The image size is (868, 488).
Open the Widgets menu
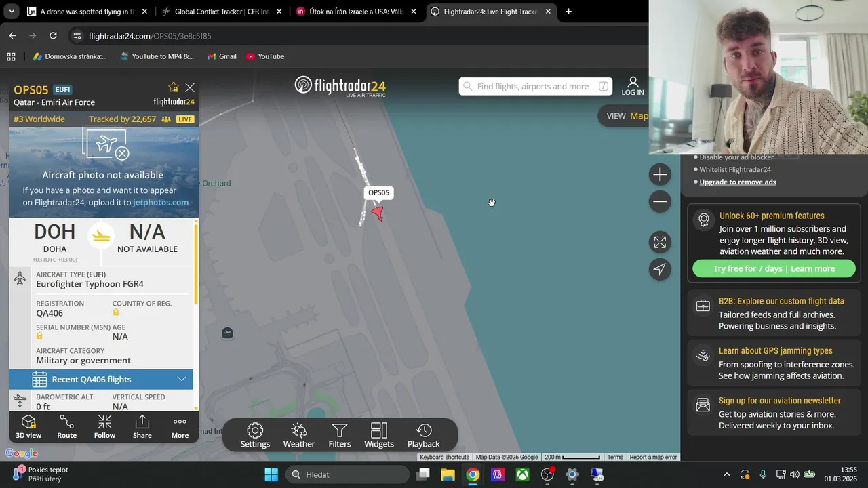(x=379, y=436)
